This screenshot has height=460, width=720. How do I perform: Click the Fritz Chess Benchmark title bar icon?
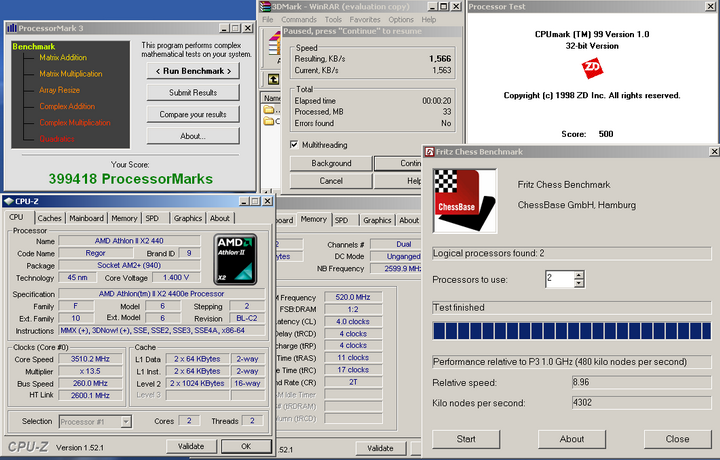click(x=429, y=152)
